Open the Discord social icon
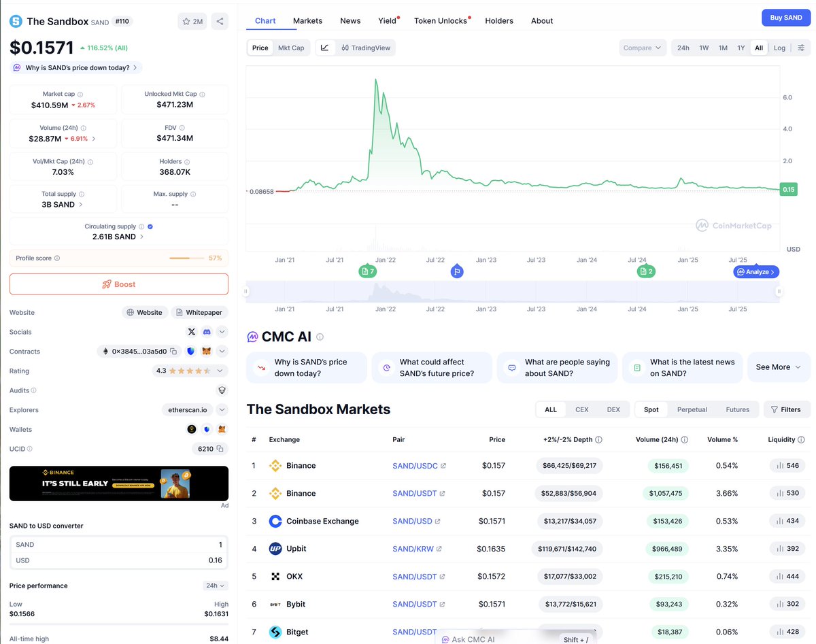Screen dimensions: 816x644 tap(207, 332)
